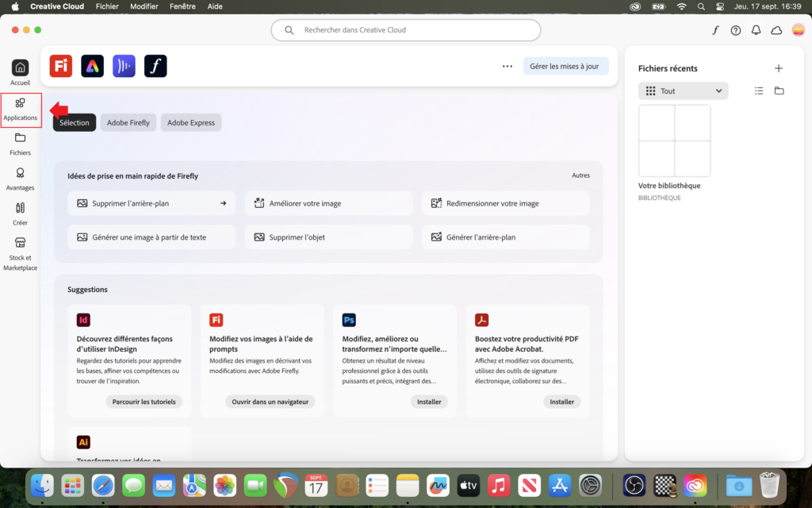Click Gérer les mises à jour button
This screenshot has width=812, height=508.
565,67
